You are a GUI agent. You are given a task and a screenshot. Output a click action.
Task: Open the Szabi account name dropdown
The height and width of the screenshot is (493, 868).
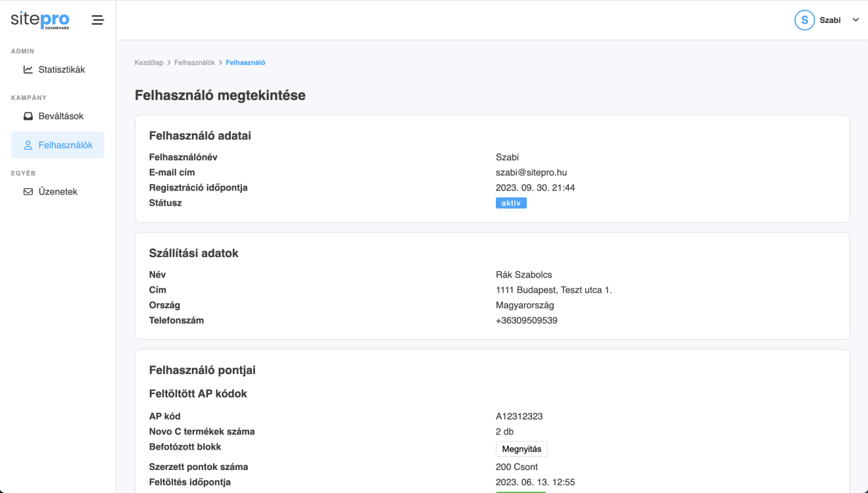[830, 20]
